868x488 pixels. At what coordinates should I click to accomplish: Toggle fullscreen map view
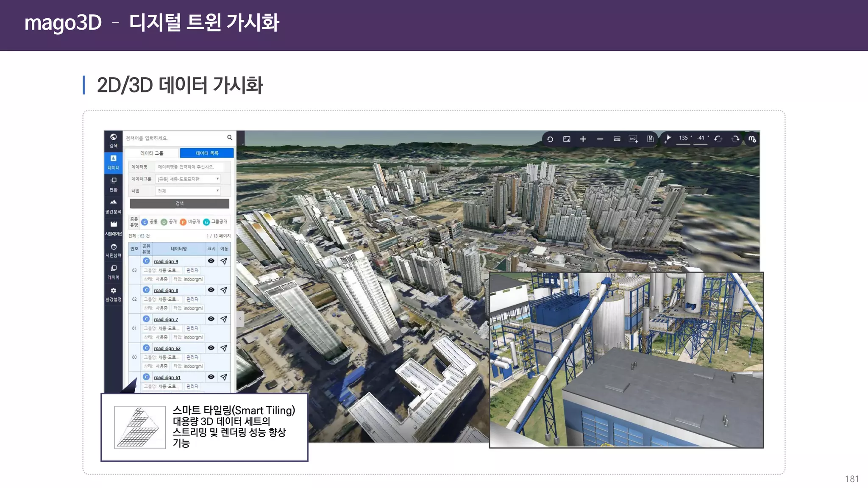point(567,139)
